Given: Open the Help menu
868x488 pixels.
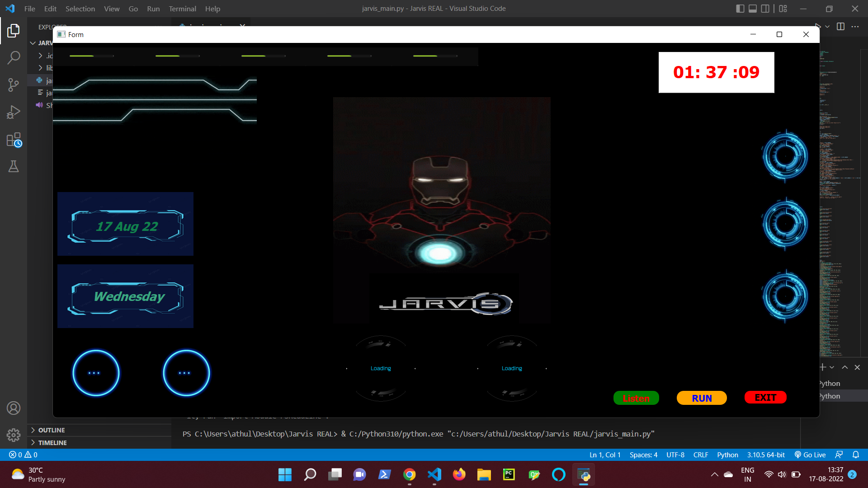Looking at the screenshot, I should 212,9.
